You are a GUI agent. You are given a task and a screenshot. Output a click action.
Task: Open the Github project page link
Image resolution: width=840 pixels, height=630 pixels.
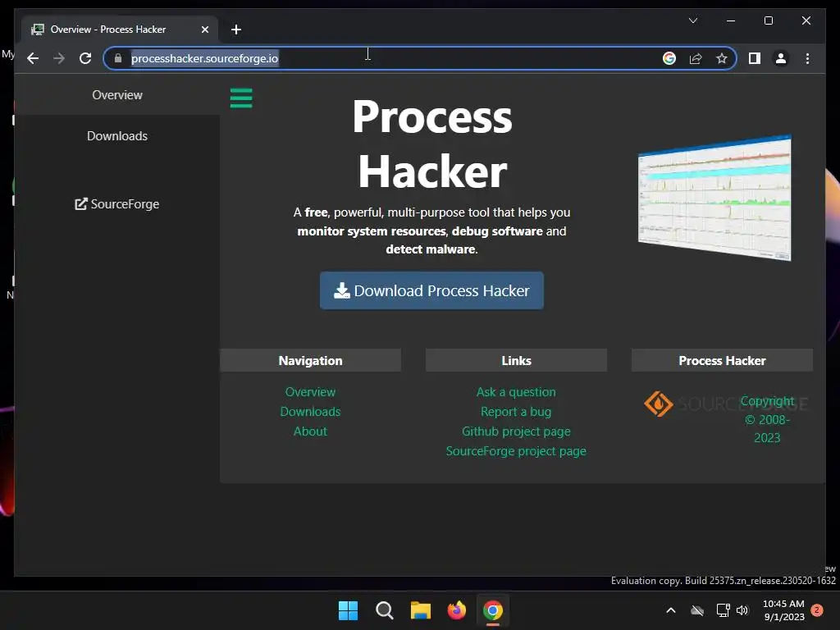click(516, 431)
